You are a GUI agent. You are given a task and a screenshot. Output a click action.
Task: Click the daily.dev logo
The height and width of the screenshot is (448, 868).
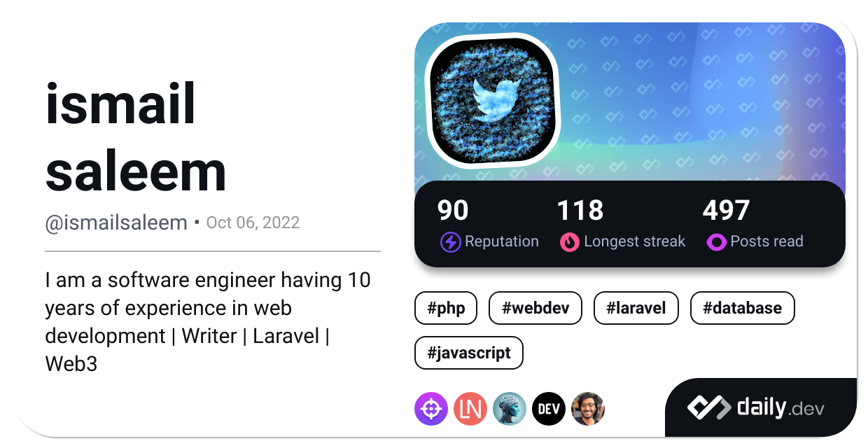coord(756,407)
